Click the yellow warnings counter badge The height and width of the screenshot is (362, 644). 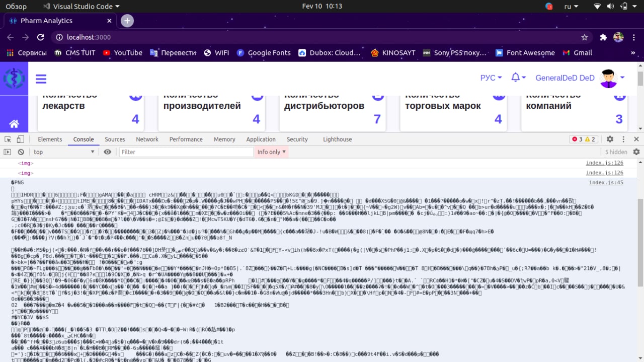coord(590,139)
